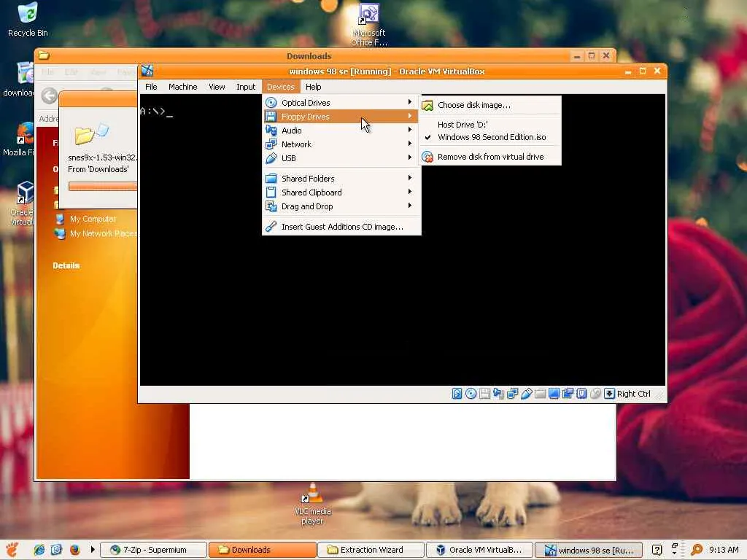Expand the Optical Drives submenu arrow

coord(410,102)
